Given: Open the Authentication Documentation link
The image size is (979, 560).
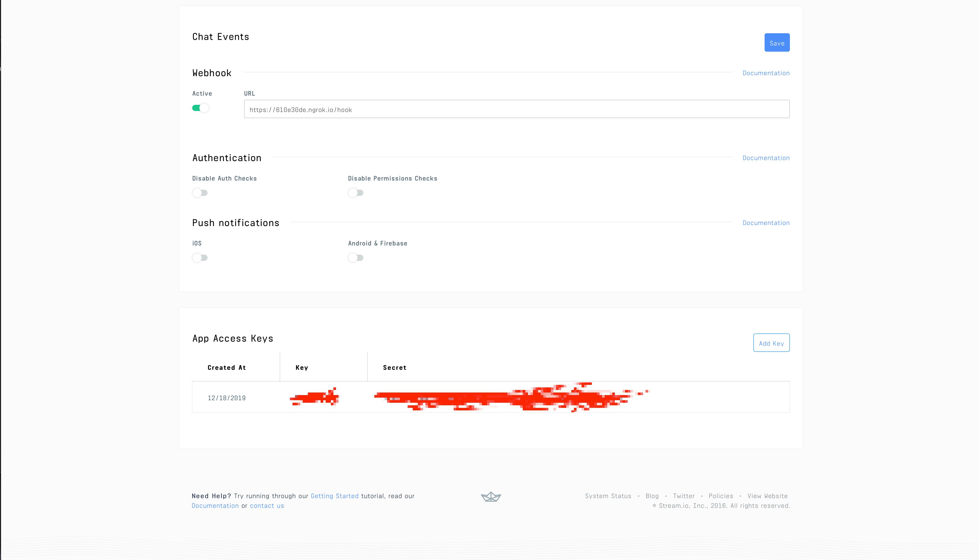Looking at the screenshot, I should point(766,158).
